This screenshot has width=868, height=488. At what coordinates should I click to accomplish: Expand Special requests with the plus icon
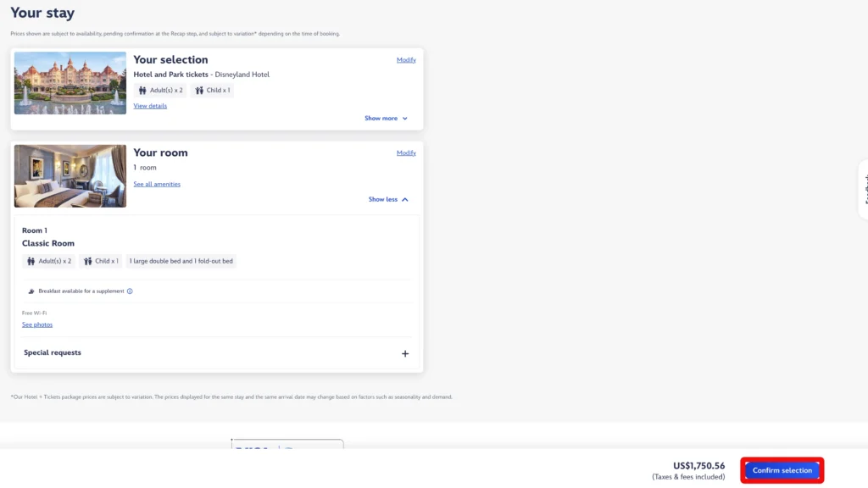(x=405, y=353)
